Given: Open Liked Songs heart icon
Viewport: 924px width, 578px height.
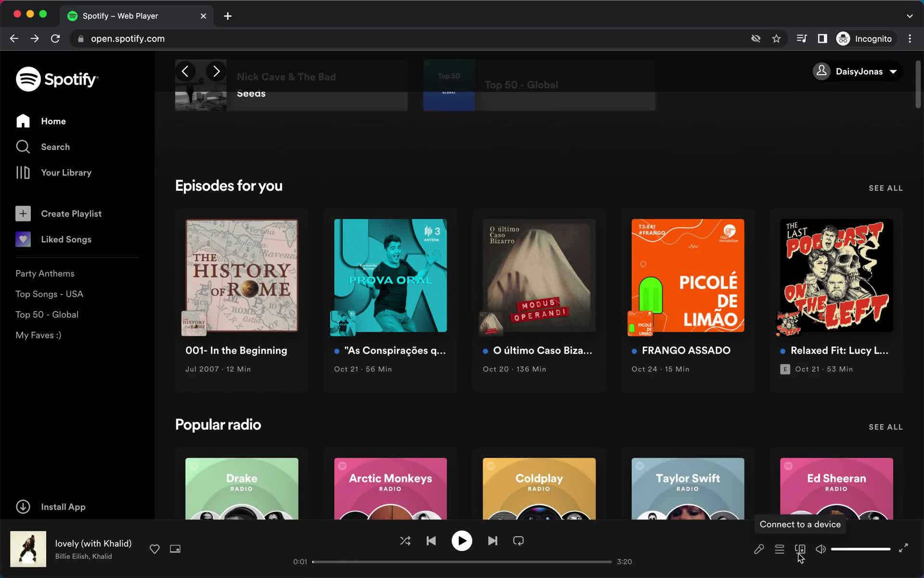Looking at the screenshot, I should [23, 239].
